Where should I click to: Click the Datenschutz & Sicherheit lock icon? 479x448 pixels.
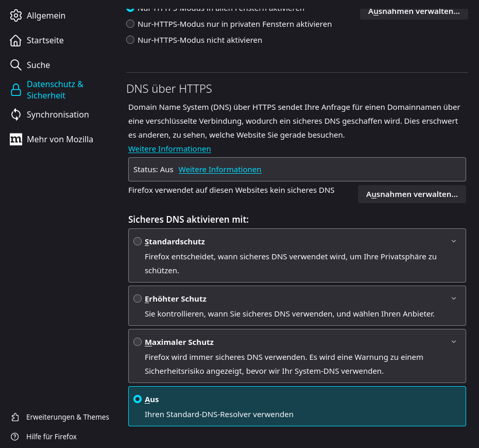[x=16, y=89]
